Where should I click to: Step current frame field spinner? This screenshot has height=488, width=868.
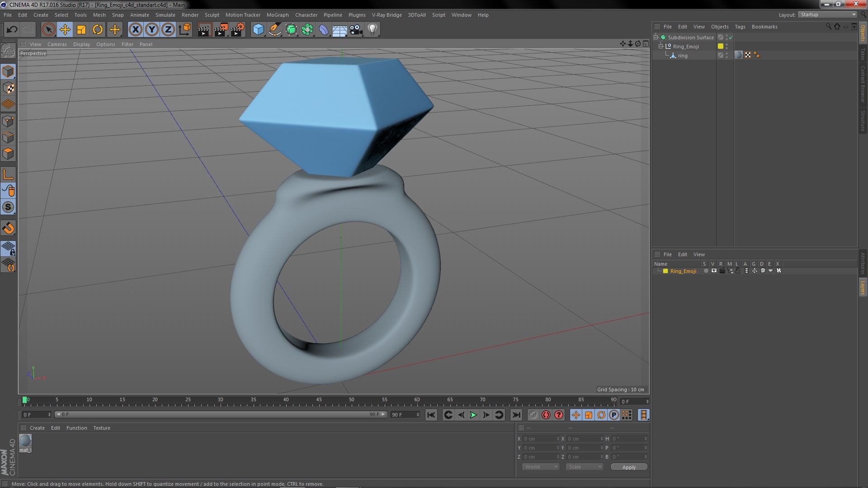647,402
